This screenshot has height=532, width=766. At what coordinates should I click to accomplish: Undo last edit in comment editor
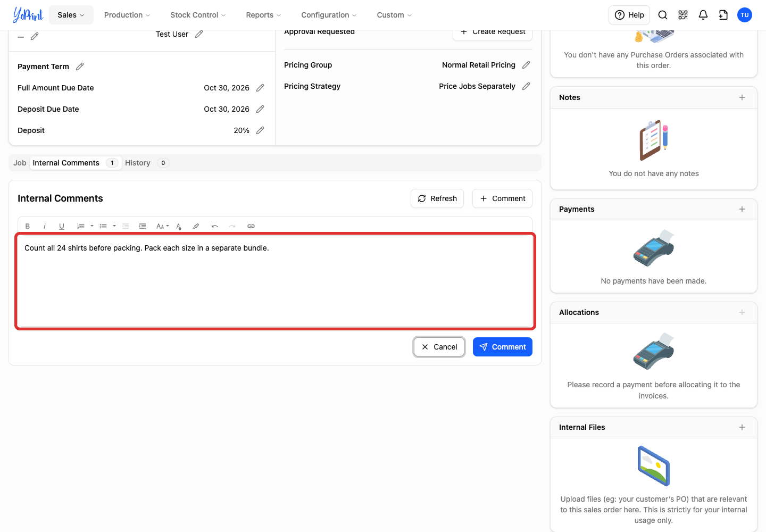(215, 226)
